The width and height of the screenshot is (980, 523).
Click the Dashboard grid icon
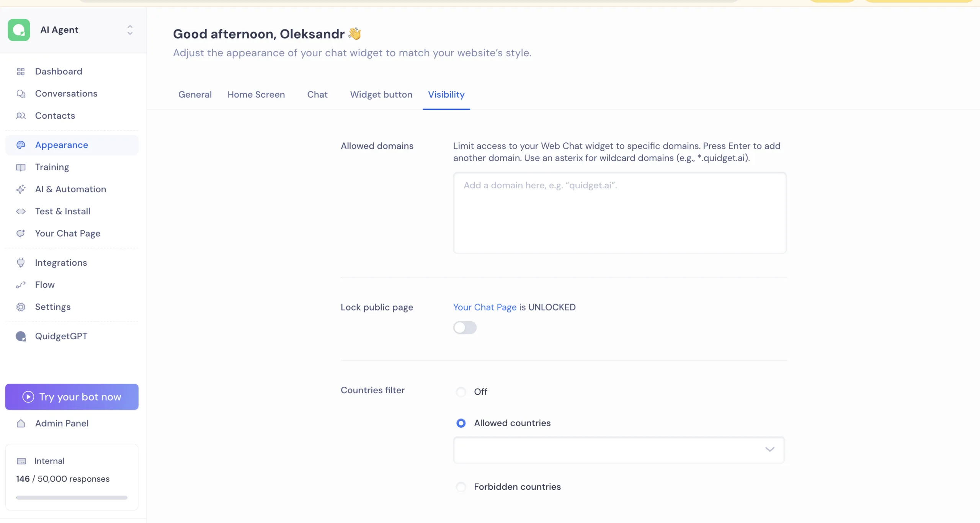click(x=21, y=72)
